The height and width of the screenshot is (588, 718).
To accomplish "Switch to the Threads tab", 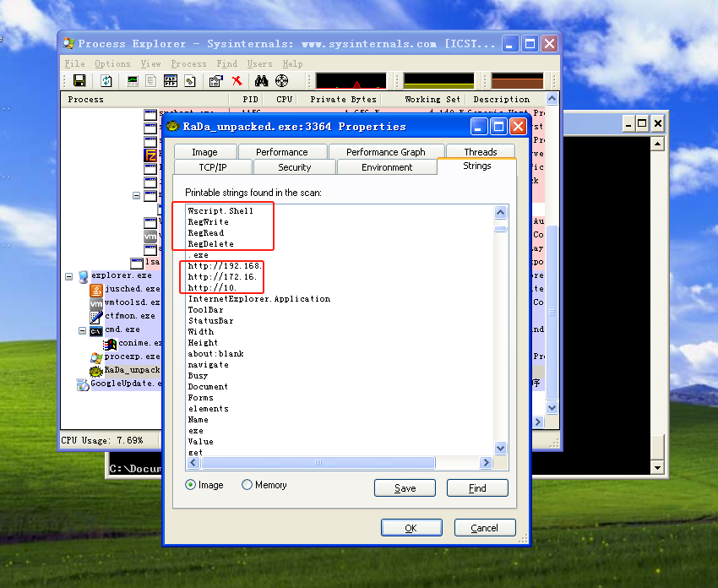I will coord(481,151).
